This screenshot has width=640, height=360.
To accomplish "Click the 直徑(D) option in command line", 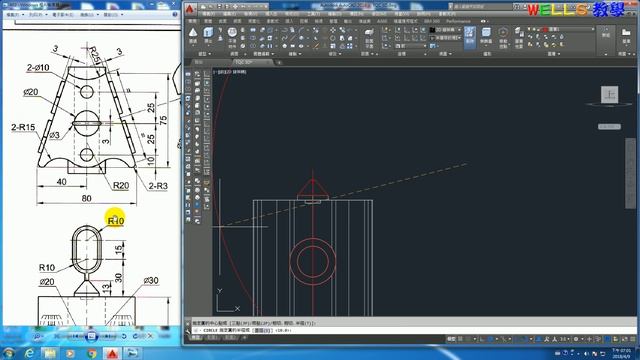I will coord(263,330).
